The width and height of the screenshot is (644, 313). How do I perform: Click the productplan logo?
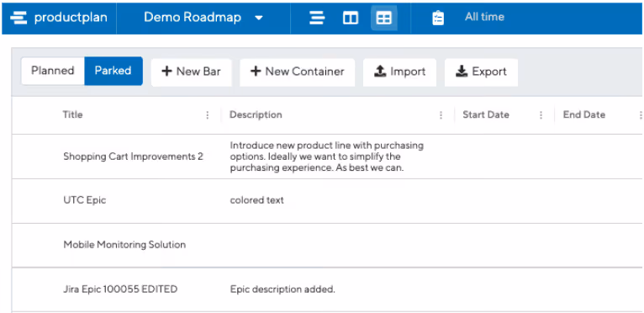pos(59,18)
